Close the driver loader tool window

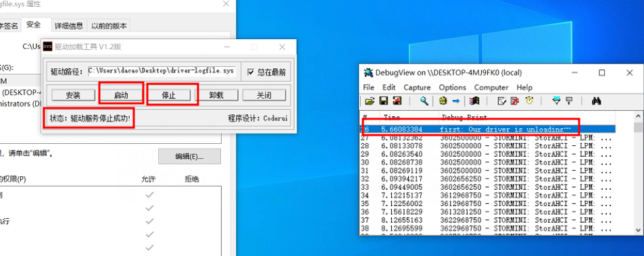[x=282, y=47]
